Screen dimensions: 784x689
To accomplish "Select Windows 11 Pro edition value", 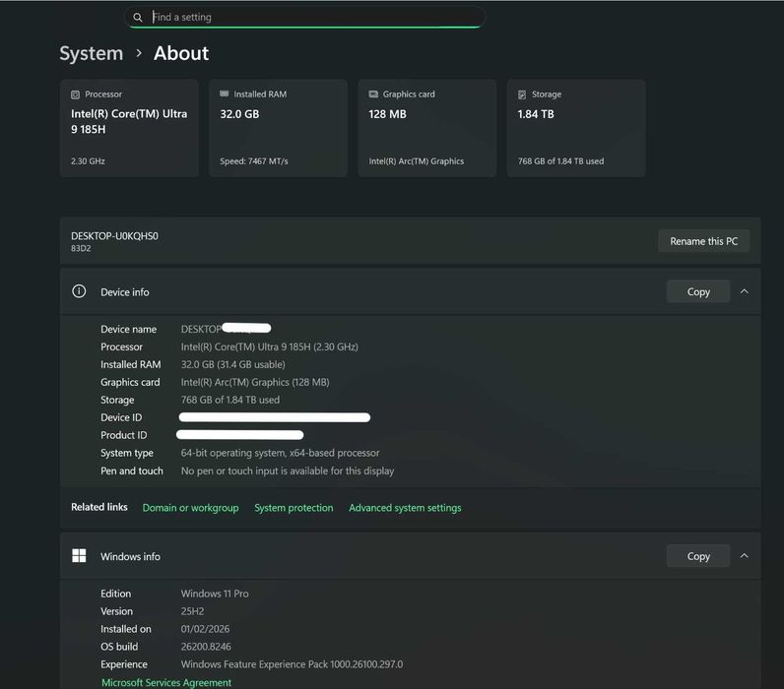I will pyautogui.click(x=215, y=594).
